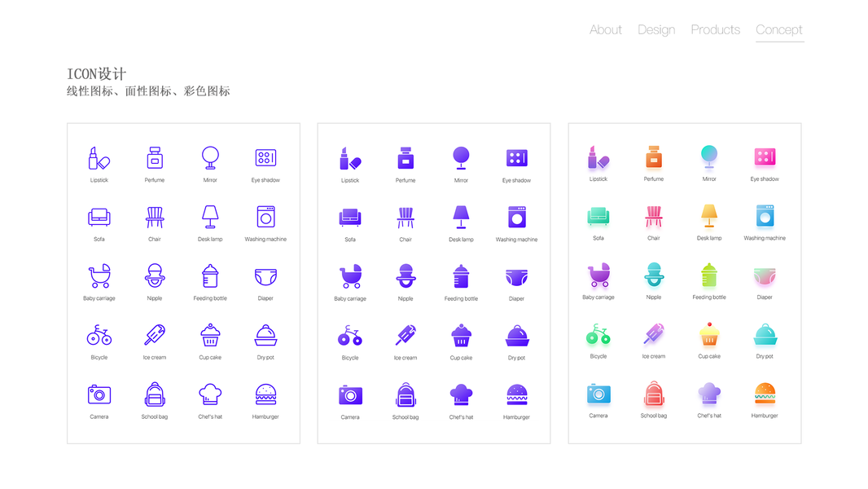
Task: Click the colorful Cup cake with cherry
Action: pos(709,334)
